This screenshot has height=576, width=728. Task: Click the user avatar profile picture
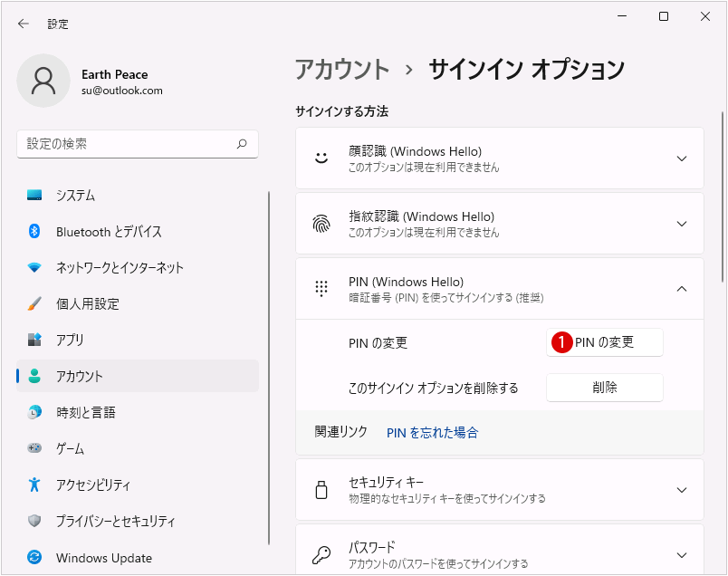[43, 81]
